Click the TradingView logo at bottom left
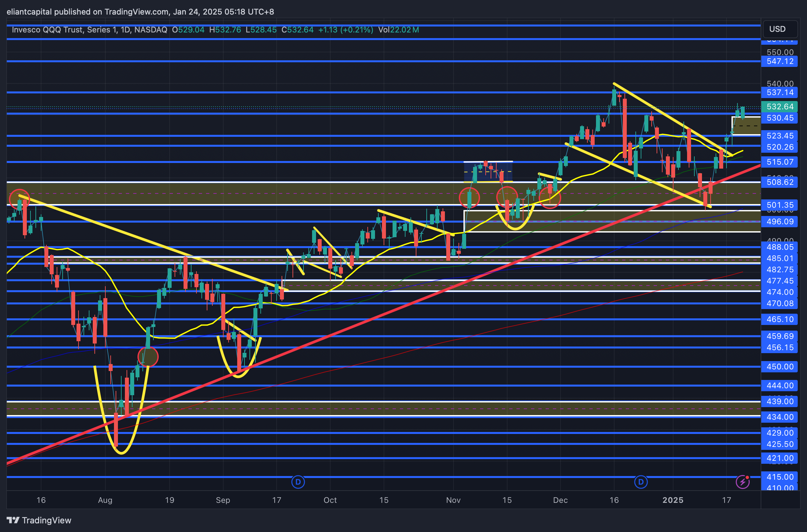 [x=39, y=520]
